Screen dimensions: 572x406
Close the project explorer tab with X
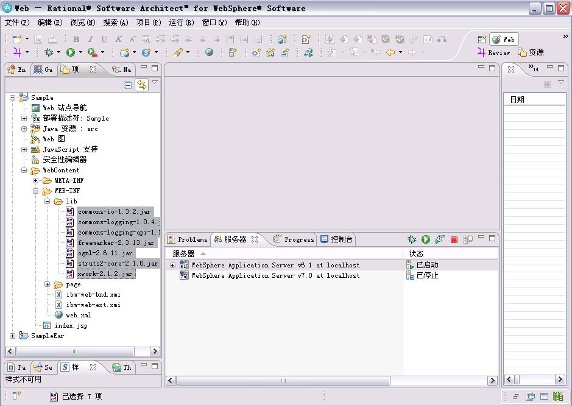pyautogui.click(x=93, y=69)
